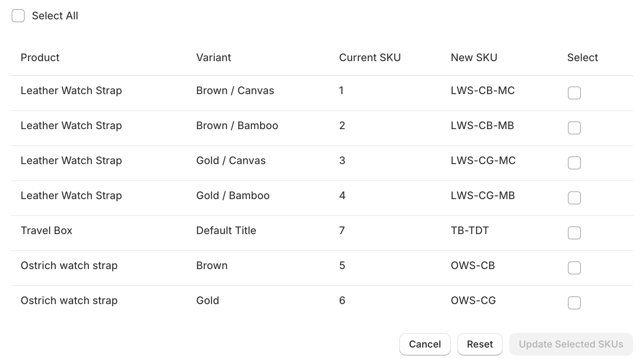Select the Gold / Canvas row checkbox
Image resolution: width=644 pixels, height=362 pixels.
click(x=574, y=163)
